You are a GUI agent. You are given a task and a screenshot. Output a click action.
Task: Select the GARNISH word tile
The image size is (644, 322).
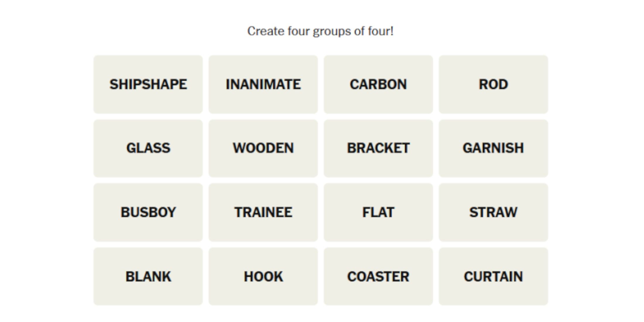[x=493, y=148]
